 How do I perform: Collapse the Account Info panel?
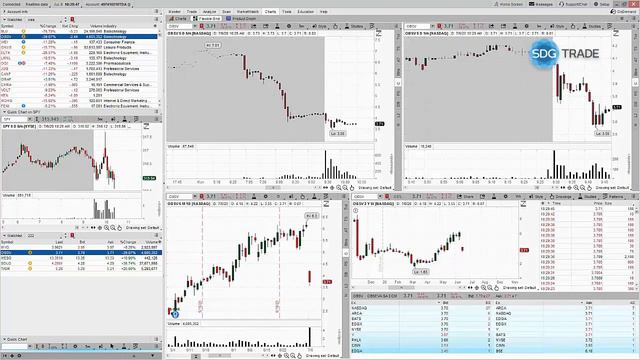4,12
